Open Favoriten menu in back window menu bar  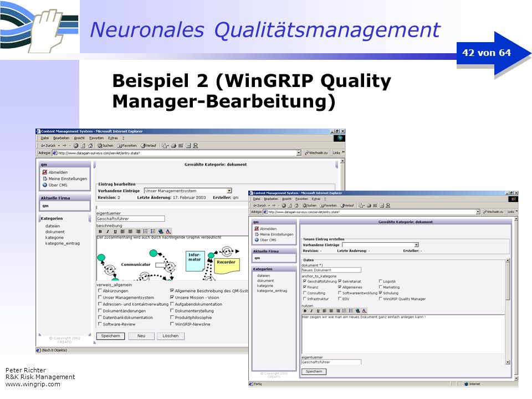tap(96, 138)
